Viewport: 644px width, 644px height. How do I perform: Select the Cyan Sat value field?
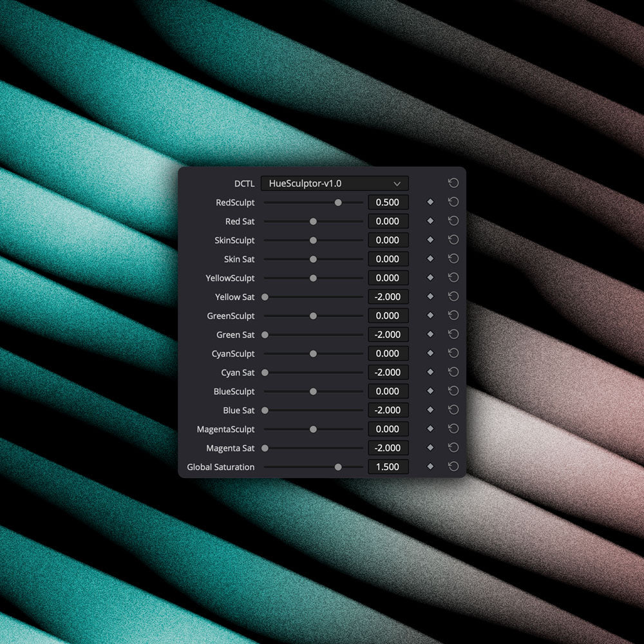tap(388, 372)
